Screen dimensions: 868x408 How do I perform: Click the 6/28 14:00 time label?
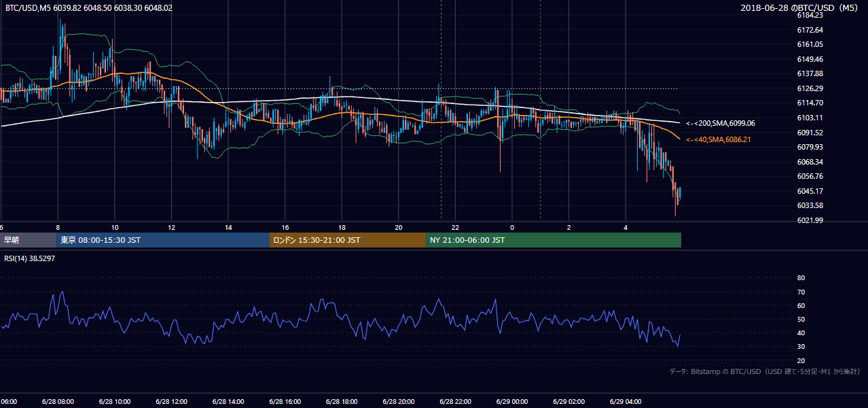[x=228, y=402]
